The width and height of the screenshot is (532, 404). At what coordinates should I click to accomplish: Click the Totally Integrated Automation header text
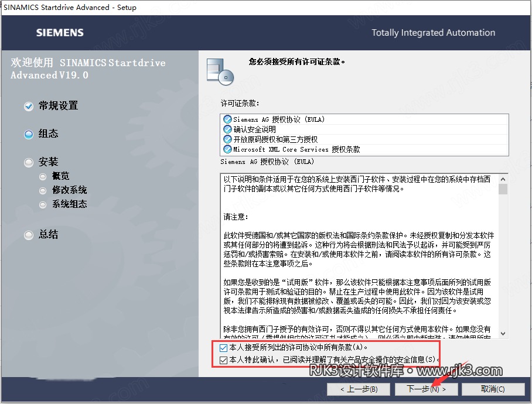coord(433,33)
